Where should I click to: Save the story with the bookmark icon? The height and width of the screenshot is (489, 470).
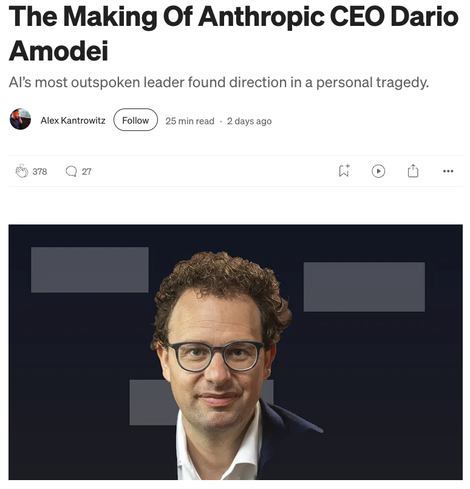point(344,171)
